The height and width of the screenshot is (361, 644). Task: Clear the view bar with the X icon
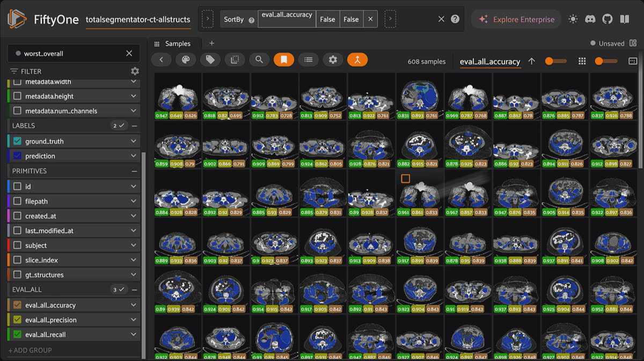441,19
